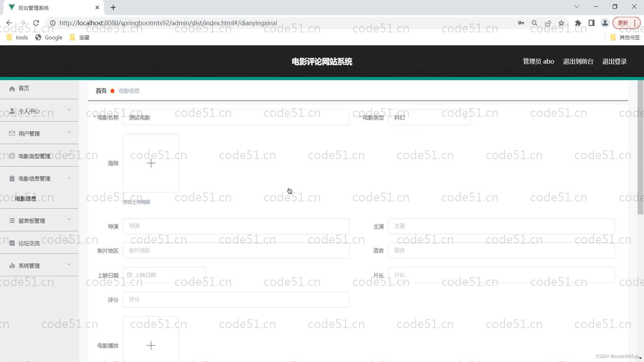Open the 宝藏 bookmark folder

click(79, 37)
